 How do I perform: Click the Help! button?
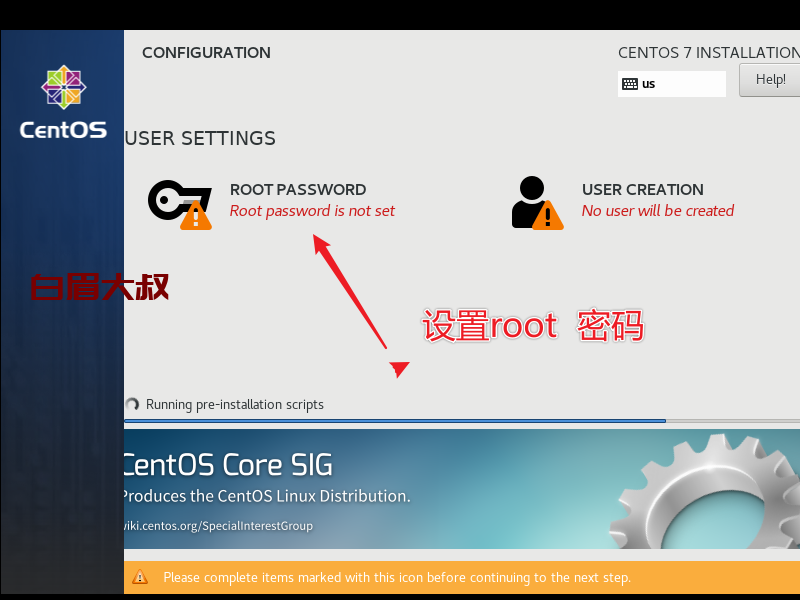click(x=770, y=80)
